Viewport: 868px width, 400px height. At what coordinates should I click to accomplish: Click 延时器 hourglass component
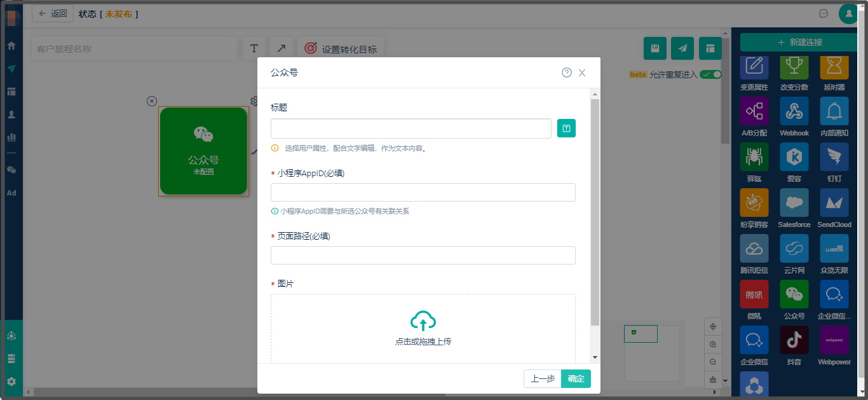[834, 69]
